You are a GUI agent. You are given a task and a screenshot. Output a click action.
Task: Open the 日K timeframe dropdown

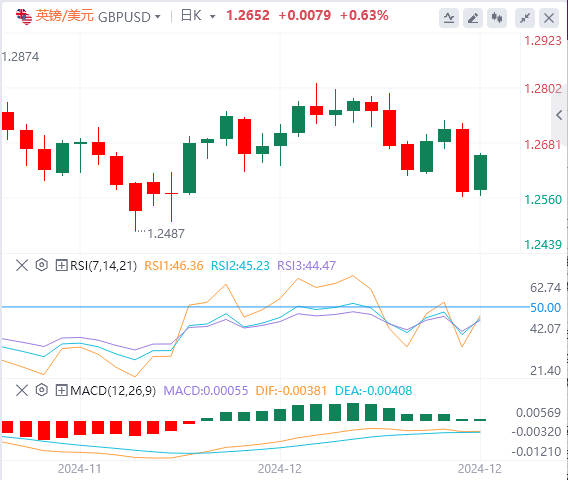tap(198, 16)
